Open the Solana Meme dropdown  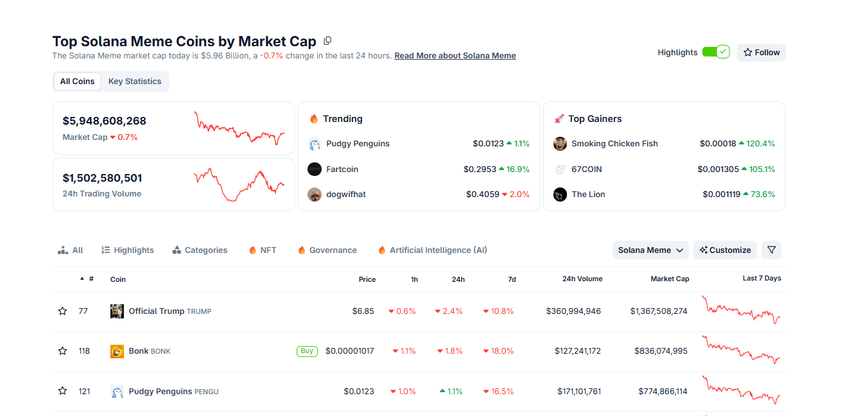pos(650,250)
